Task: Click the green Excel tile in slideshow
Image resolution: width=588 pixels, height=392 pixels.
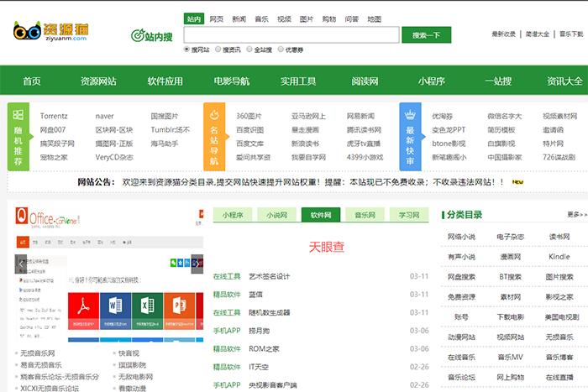Action: 147,311
